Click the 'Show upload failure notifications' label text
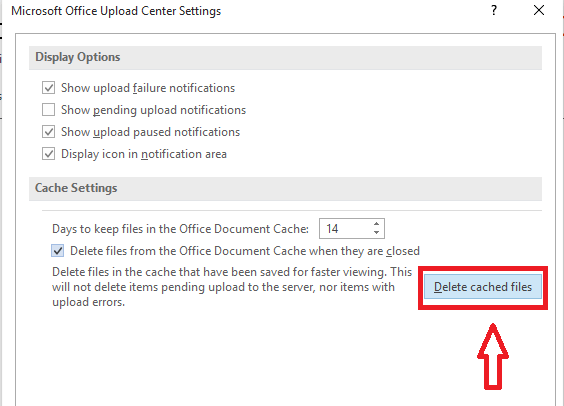This screenshot has height=406, width=564. [148, 88]
